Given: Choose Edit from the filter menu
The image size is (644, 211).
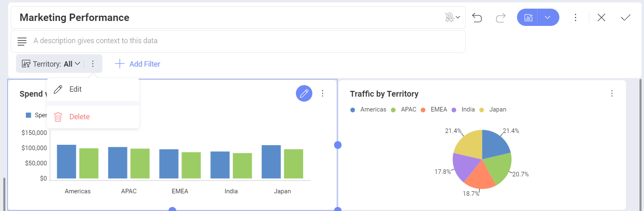Looking at the screenshot, I should tap(93, 89).
